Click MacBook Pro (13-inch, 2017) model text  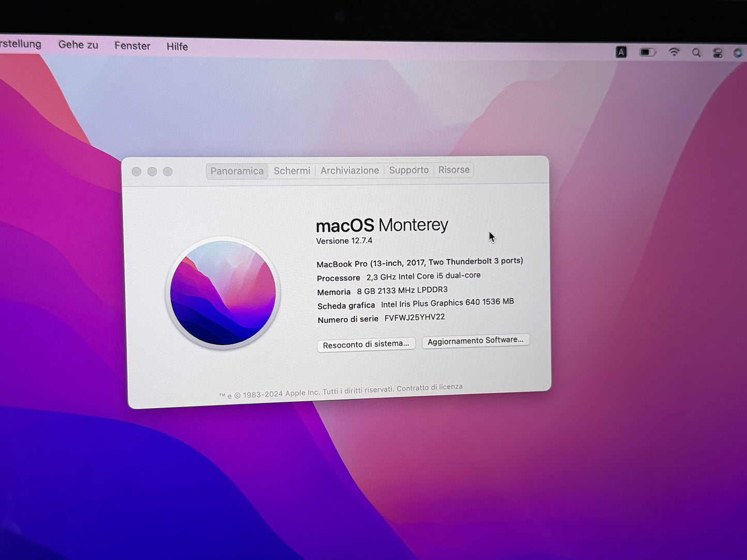(x=420, y=262)
